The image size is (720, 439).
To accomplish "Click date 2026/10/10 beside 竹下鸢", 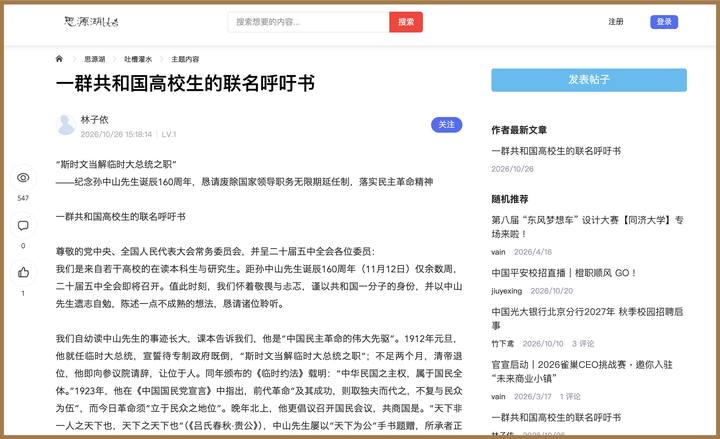I will [x=543, y=343].
